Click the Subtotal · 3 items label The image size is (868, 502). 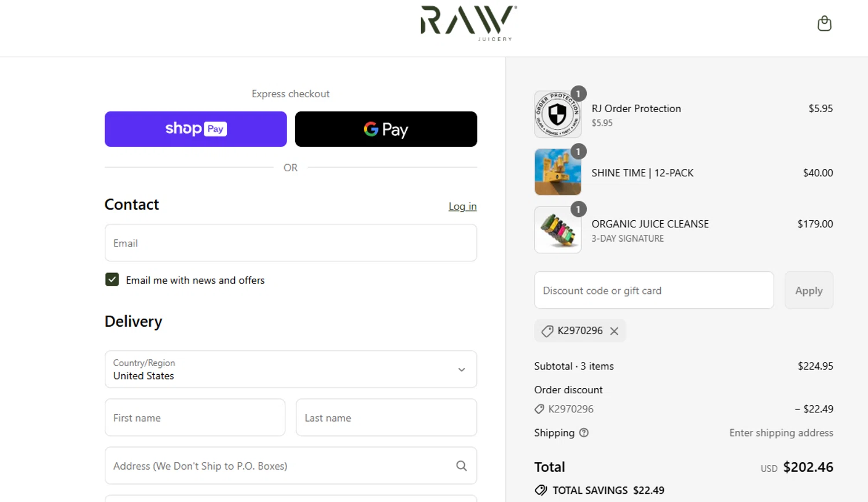573,366
